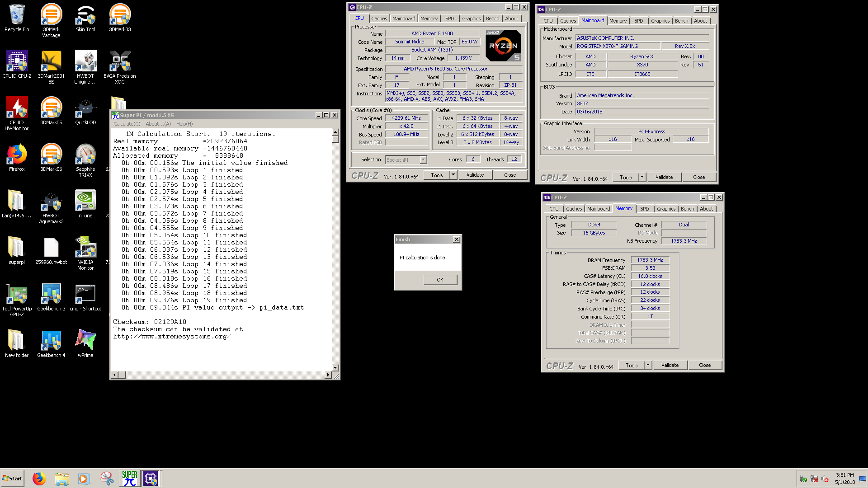The height and width of the screenshot is (488, 868).
Task: Launch Geekbench 4 from desktop
Action: [x=51, y=344]
